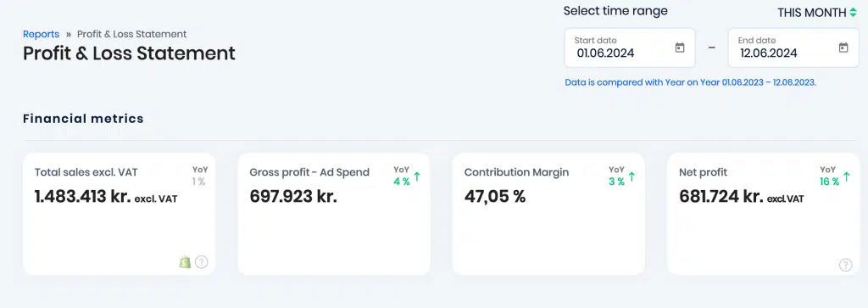Click green YoY arrow on Contribution Margin
This screenshot has height=308, width=868.
point(632,177)
